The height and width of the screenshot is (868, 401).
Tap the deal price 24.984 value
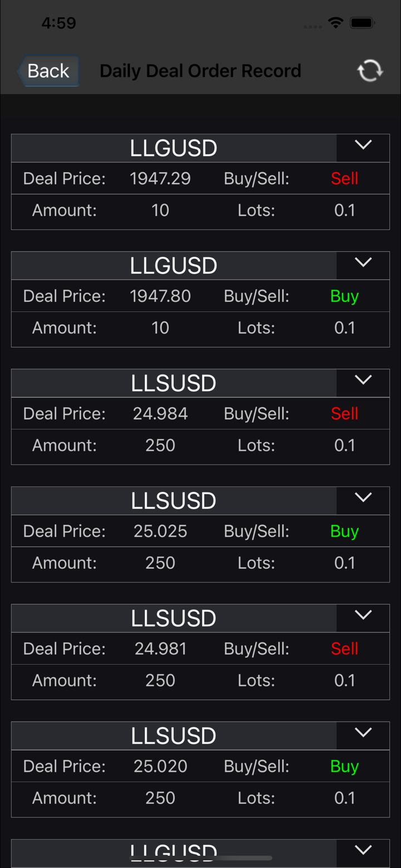pyautogui.click(x=160, y=414)
